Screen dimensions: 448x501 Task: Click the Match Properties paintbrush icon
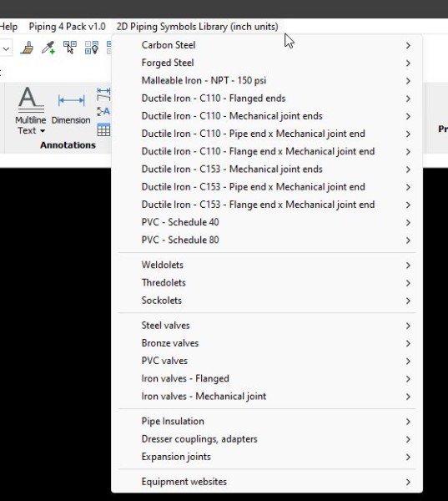point(27,48)
